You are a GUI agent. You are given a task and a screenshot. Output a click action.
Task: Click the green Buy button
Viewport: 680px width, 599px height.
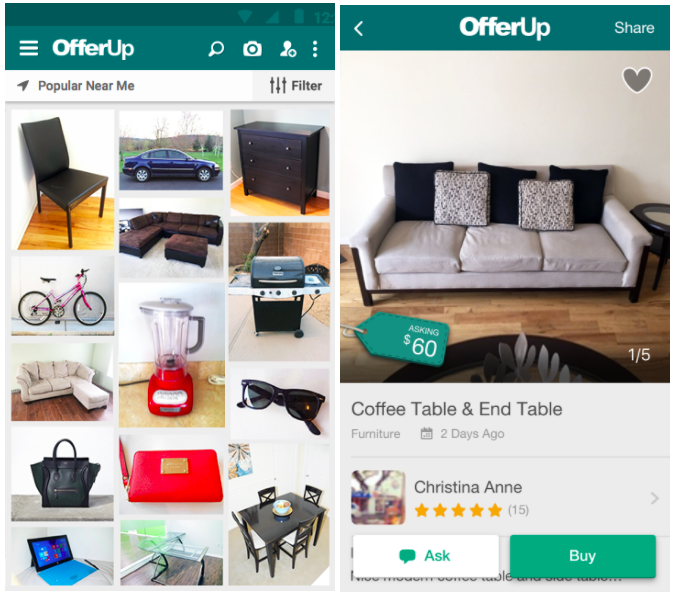point(582,556)
